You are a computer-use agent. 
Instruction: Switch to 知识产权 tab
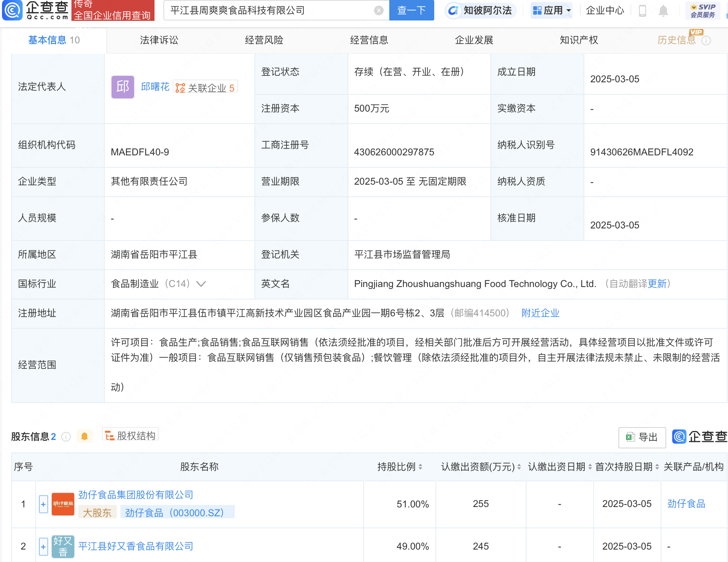pyautogui.click(x=579, y=40)
